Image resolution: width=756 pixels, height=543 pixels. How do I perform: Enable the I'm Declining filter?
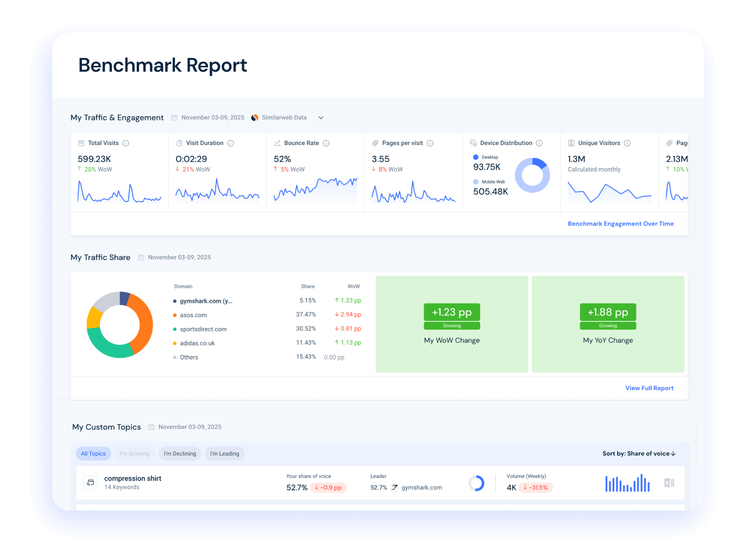[x=180, y=453]
